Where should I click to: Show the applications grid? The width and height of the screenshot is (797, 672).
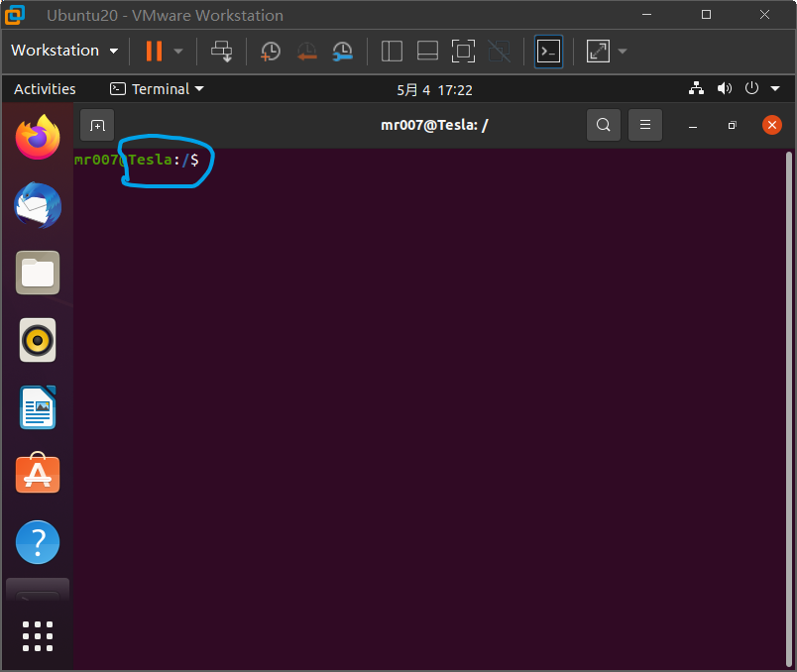pos(38,636)
